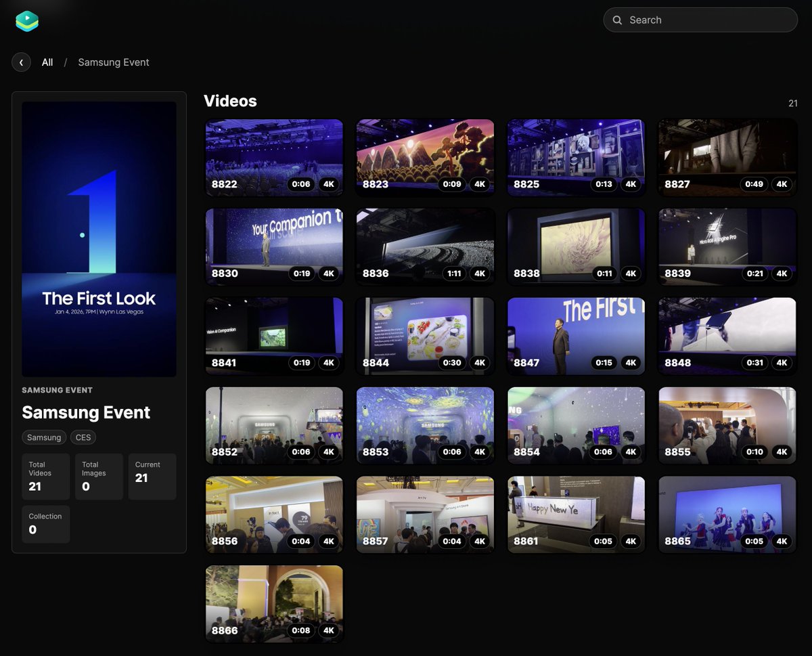Click the 0:08 duration badge
The image size is (812, 656).
[x=301, y=630]
